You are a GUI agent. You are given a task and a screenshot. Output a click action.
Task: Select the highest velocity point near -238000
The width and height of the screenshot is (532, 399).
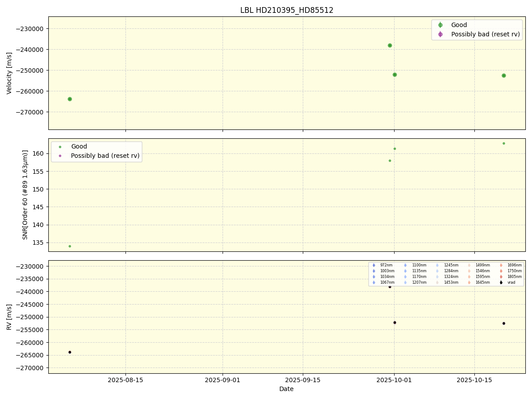tap(390, 45)
